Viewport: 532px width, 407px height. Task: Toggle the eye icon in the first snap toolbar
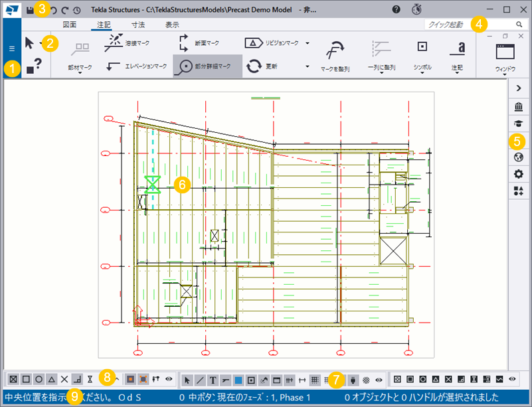point(169,378)
